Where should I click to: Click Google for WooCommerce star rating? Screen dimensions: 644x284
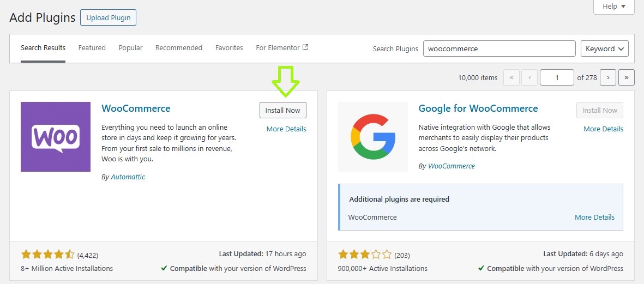point(365,255)
